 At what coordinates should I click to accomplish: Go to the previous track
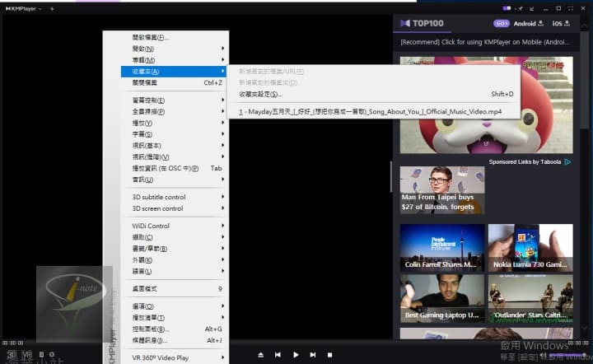(278, 354)
